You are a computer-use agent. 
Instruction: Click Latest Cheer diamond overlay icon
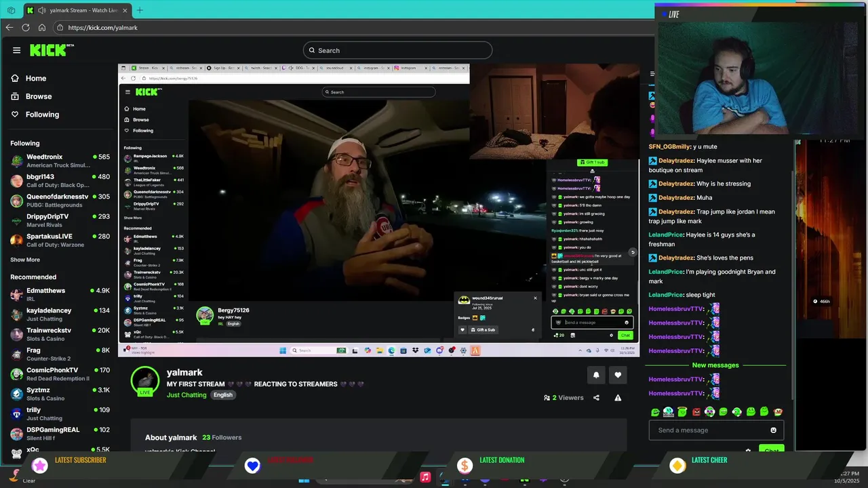[677, 466]
